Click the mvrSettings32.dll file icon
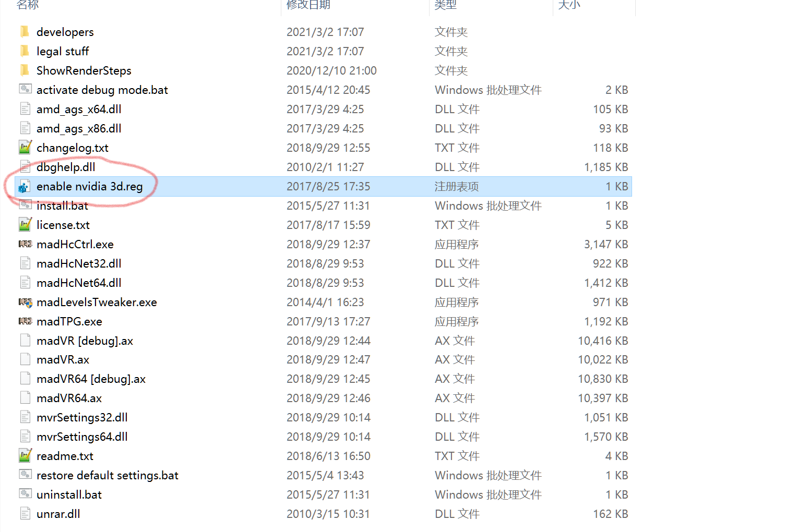Screen dimensions: 797x532 25,417
